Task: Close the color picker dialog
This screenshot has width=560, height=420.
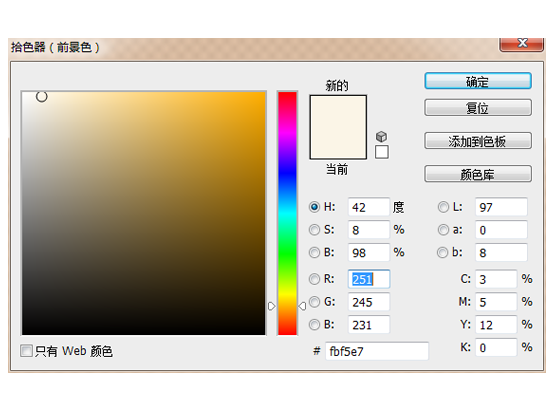Action: (521, 44)
